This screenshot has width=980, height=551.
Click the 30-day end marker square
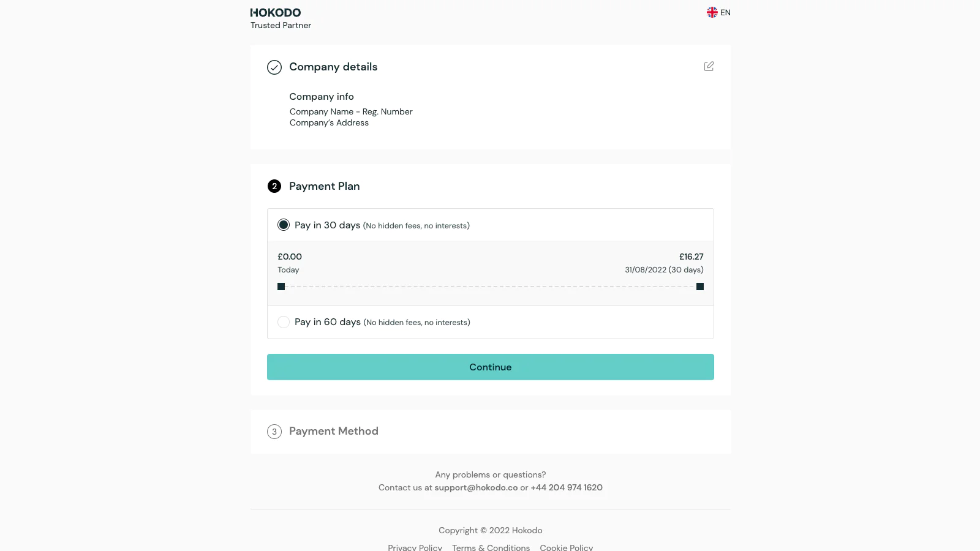pos(700,287)
